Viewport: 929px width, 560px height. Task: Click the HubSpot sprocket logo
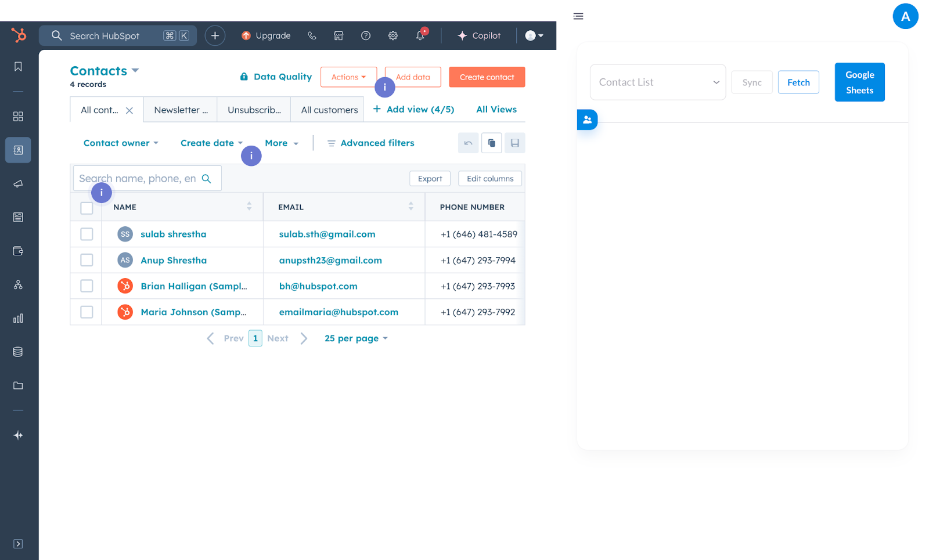19,35
